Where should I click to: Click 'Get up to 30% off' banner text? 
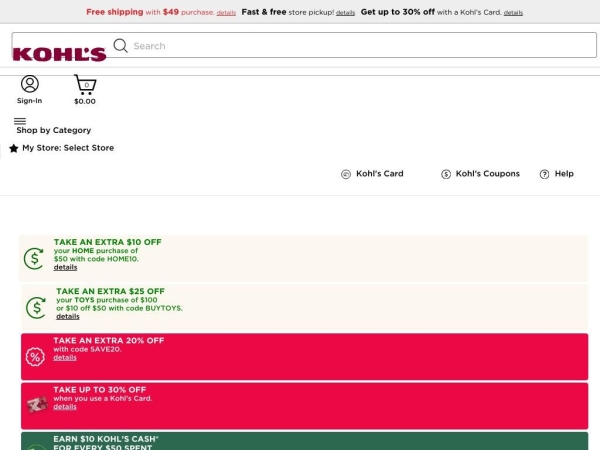point(398,12)
